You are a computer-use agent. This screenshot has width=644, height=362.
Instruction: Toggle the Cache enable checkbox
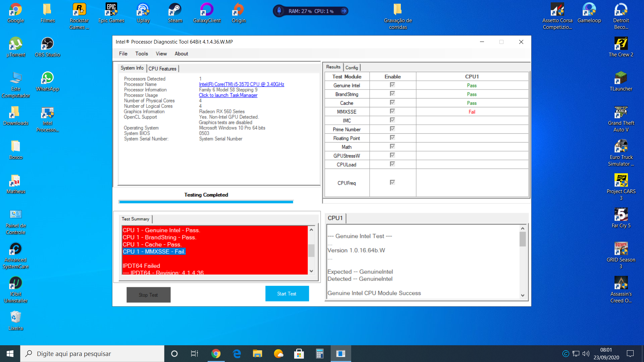click(x=392, y=103)
